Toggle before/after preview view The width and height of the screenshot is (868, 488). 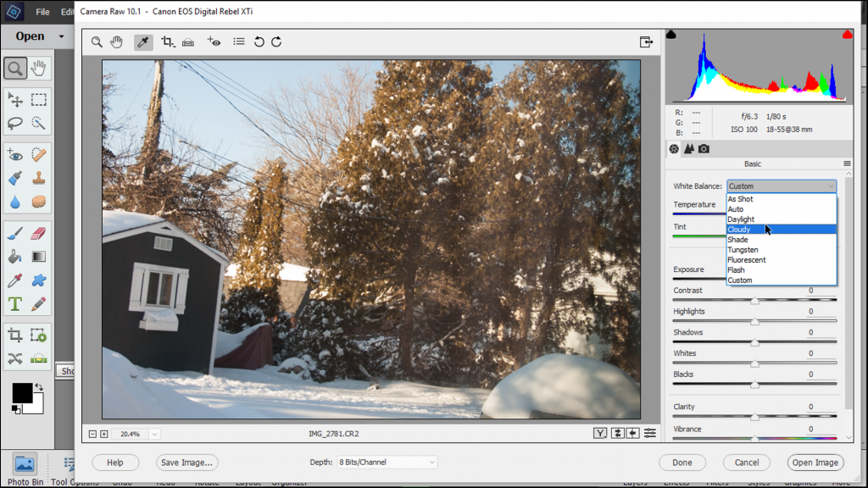[x=600, y=434]
